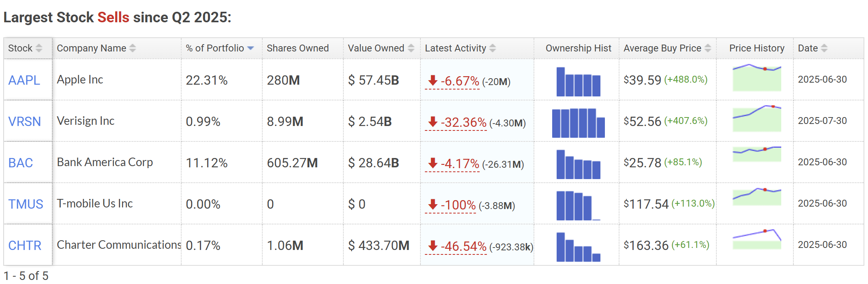Open the CHTR stock link

(x=25, y=246)
